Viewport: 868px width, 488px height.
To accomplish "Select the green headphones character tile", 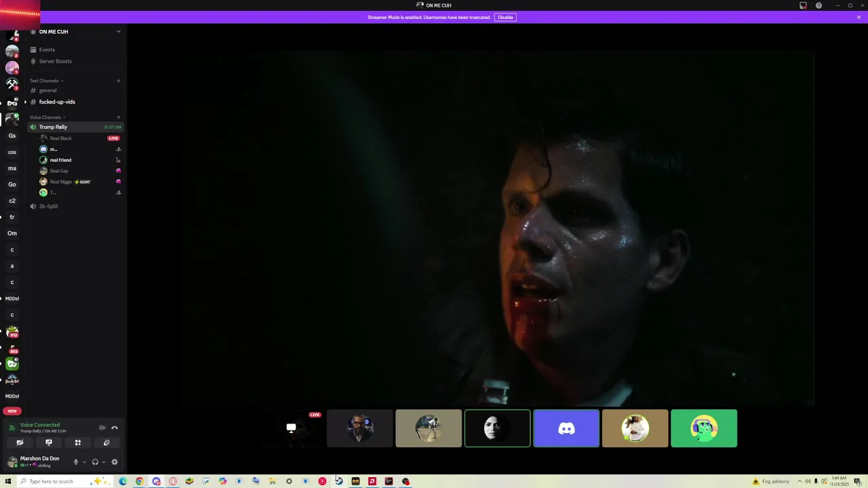I will [x=704, y=428].
